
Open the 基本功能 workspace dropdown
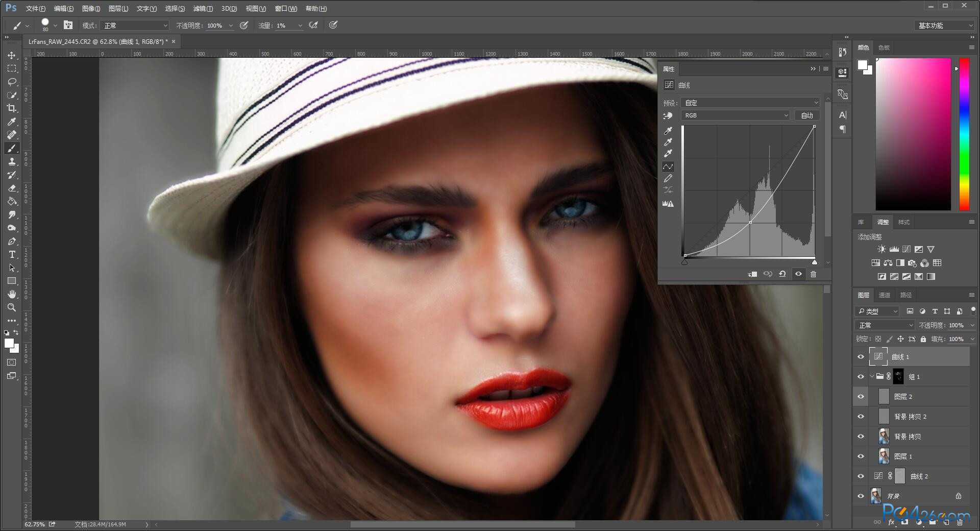tap(944, 26)
